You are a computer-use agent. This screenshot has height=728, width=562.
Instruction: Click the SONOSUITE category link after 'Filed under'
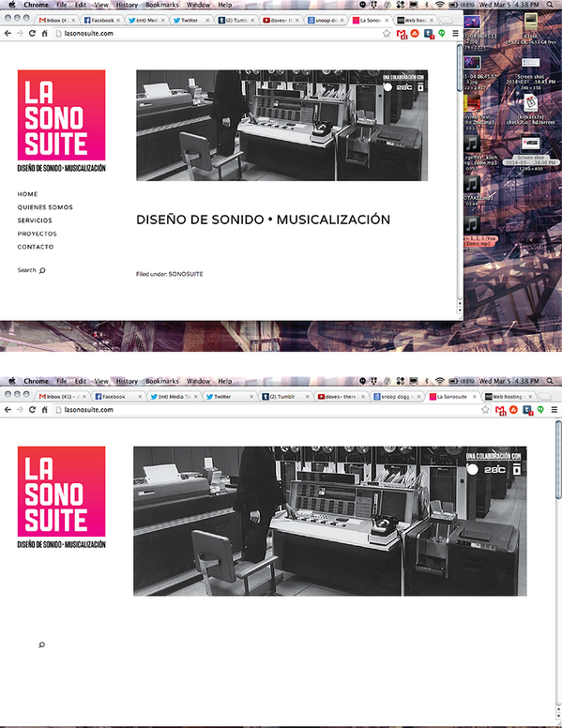pyautogui.click(x=186, y=274)
